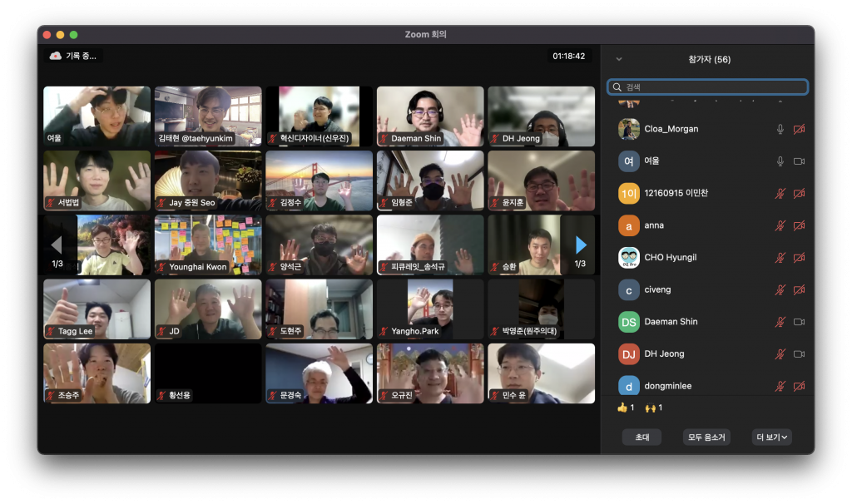Click Cloa_Morgan's microphone icon
Screen dimensions: 852x504
click(780, 129)
